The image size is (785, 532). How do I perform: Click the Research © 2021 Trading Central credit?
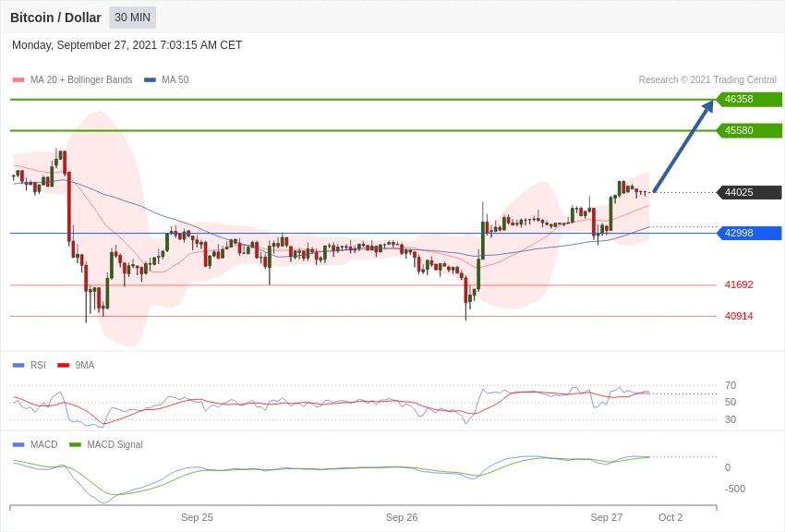point(707,79)
